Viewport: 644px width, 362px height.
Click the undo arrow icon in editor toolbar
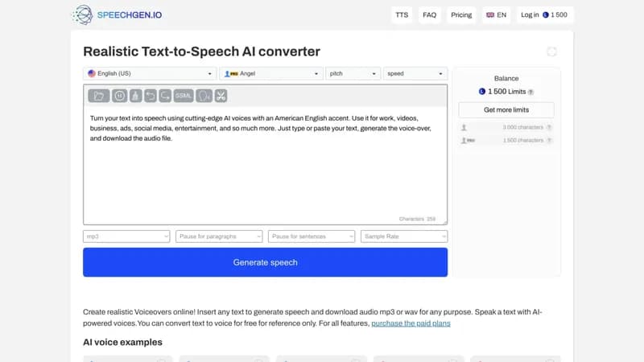click(x=151, y=96)
